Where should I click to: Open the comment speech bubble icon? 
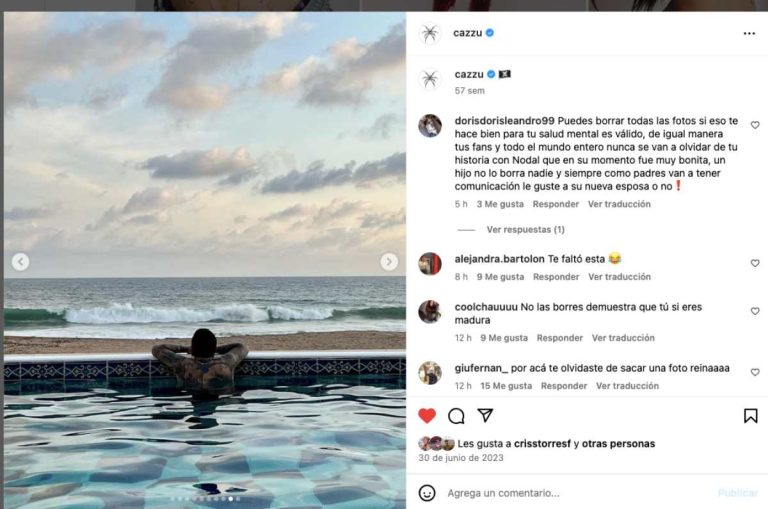(x=456, y=416)
